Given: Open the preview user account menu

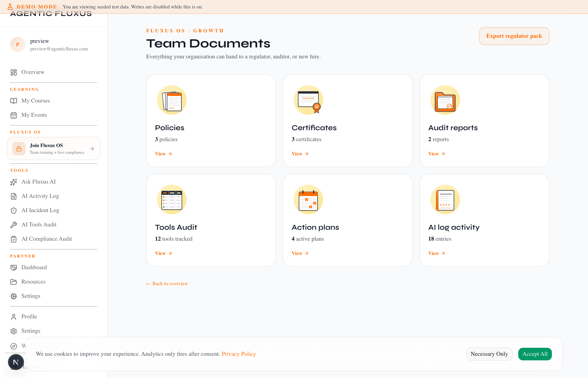Looking at the screenshot, I should click(x=49, y=45).
